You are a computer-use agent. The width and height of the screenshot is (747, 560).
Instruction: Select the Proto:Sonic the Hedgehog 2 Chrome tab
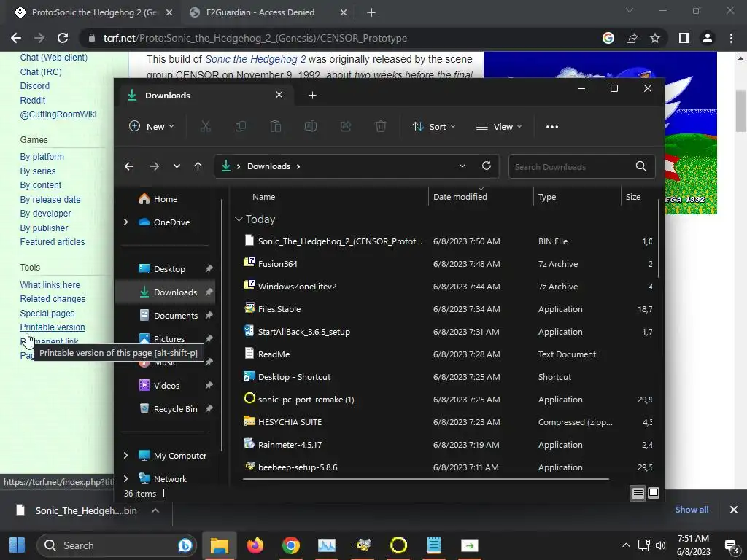pyautogui.click(x=93, y=13)
